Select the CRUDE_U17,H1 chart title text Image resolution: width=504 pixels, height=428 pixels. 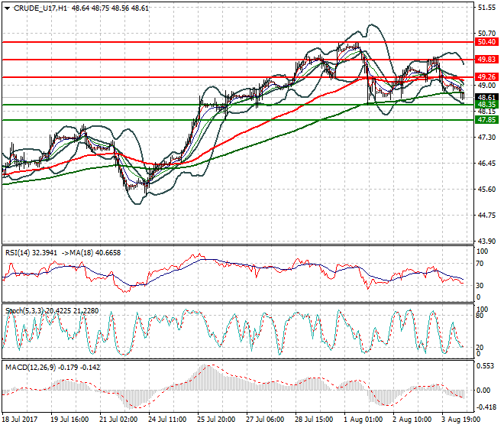click(x=40, y=8)
